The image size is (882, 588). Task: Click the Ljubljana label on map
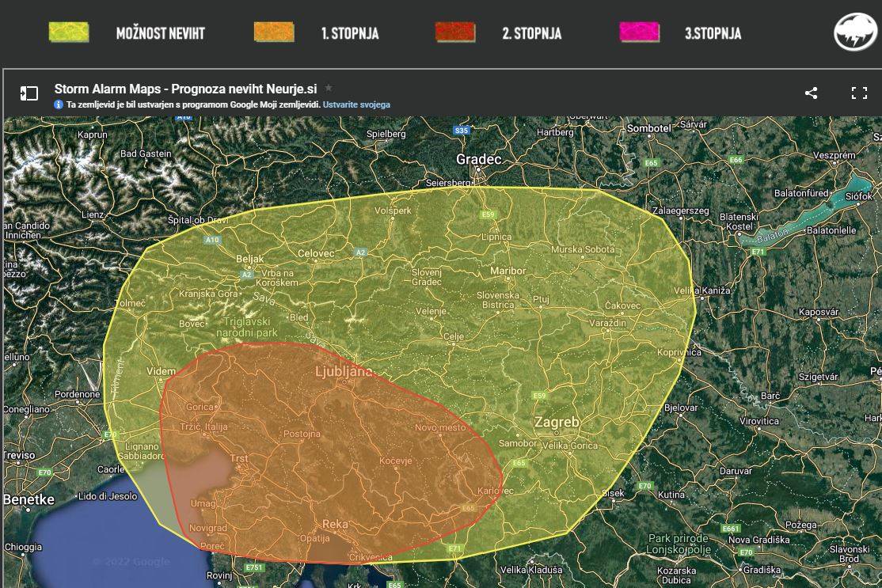[x=344, y=372]
